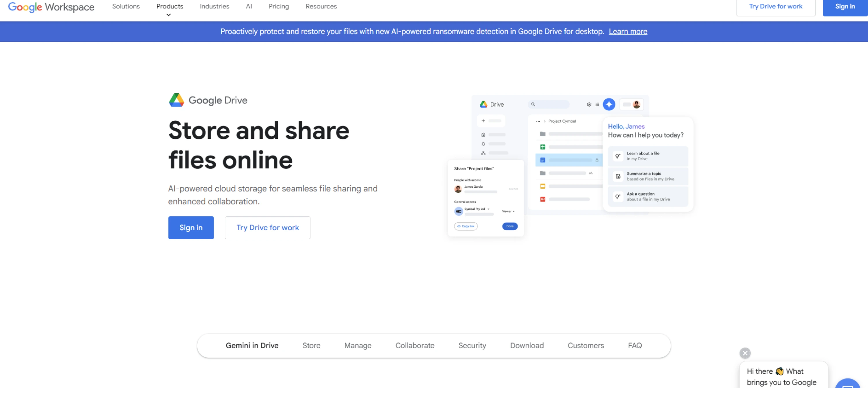Viewport: 868px width, 394px height.
Task: Open the Pricing menu item
Action: pyautogui.click(x=278, y=6)
